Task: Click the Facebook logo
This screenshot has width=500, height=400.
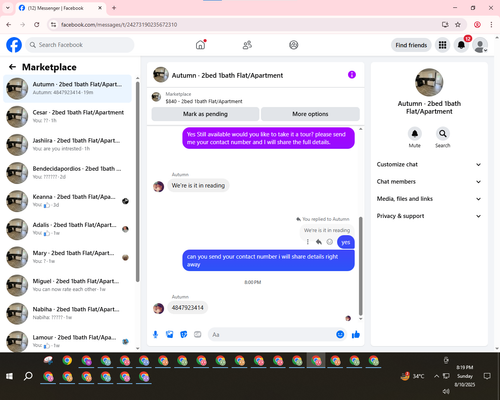Action: coord(14,45)
